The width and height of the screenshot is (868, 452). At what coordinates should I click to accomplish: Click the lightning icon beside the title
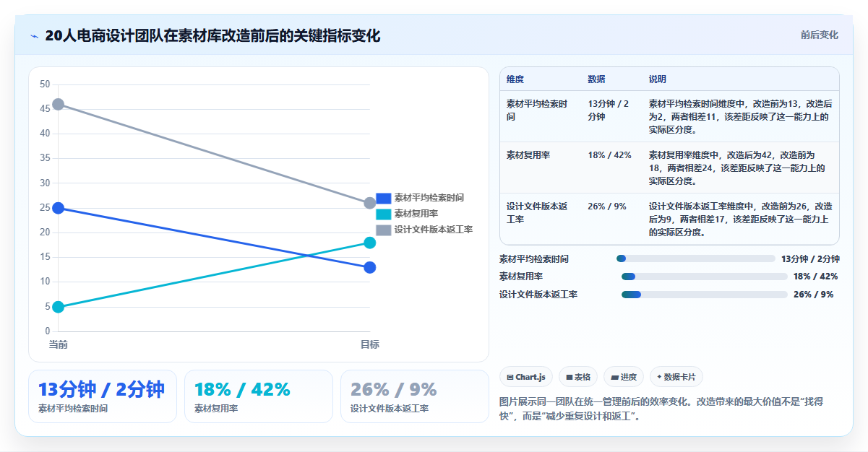coord(35,36)
